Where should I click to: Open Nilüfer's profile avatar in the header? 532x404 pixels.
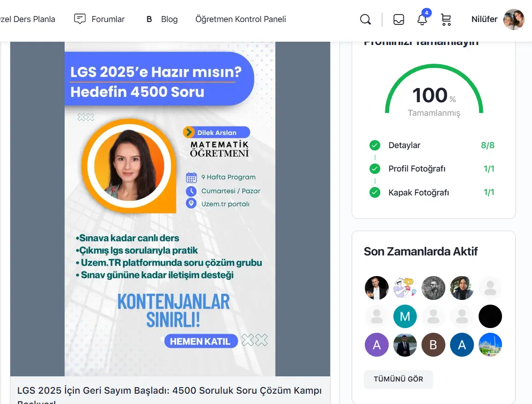click(x=514, y=19)
